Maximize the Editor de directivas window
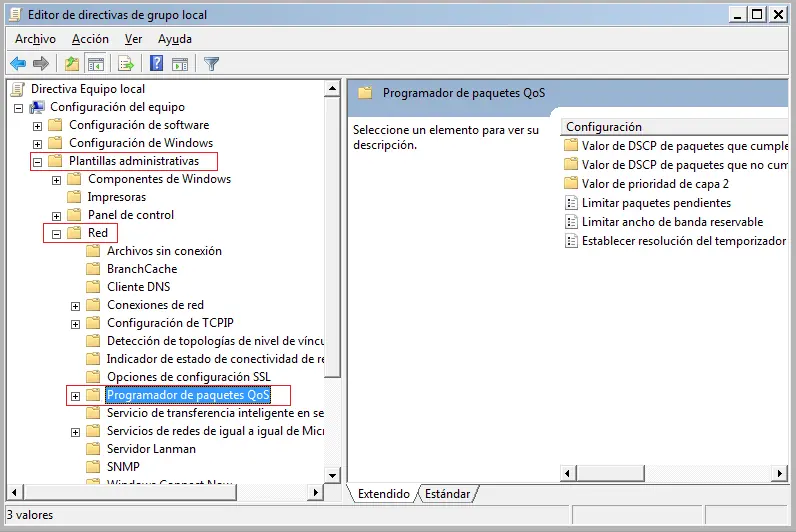The image size is (796, 532). 757,15
